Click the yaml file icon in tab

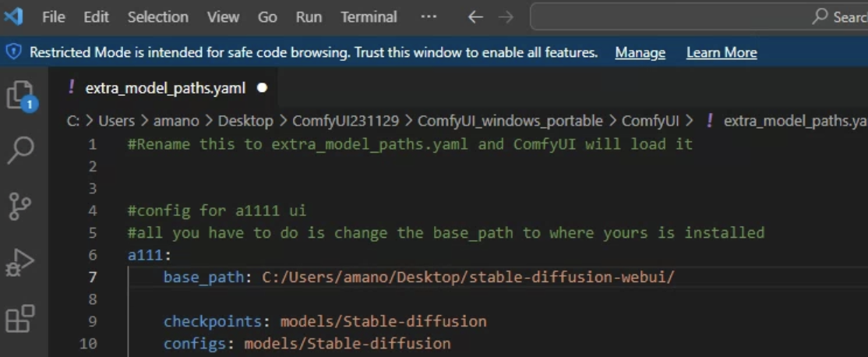pos(71,87)
